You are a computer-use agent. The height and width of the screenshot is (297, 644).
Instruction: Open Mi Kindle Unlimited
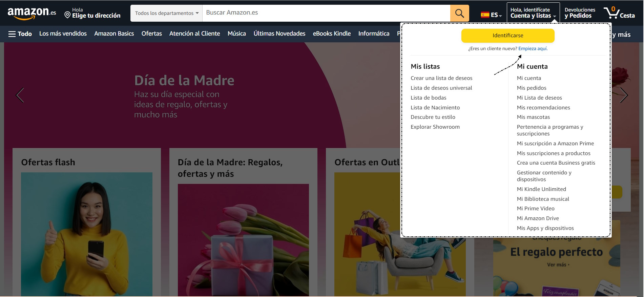541,189
